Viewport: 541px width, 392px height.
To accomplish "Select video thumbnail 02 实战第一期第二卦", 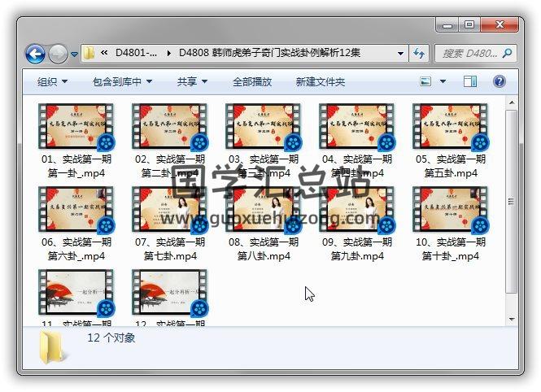I will (x=169, y=127).
